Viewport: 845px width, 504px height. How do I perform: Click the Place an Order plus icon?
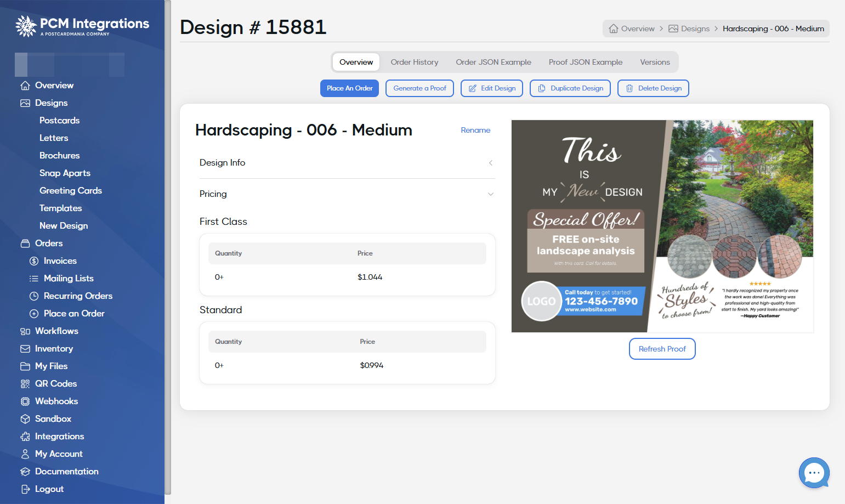[x=34, y=314]
